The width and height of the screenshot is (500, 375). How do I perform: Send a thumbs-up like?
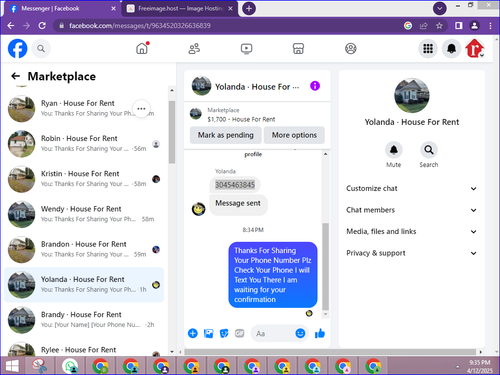320,333
